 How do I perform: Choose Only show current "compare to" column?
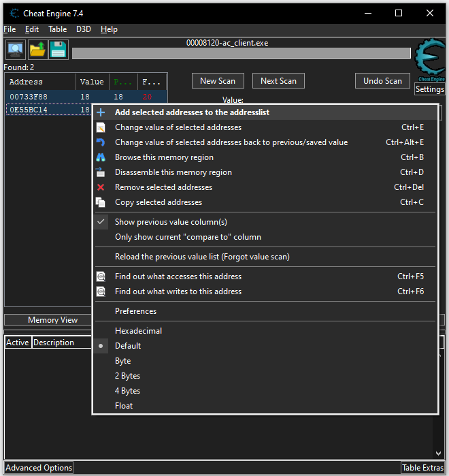click(265, 237)
